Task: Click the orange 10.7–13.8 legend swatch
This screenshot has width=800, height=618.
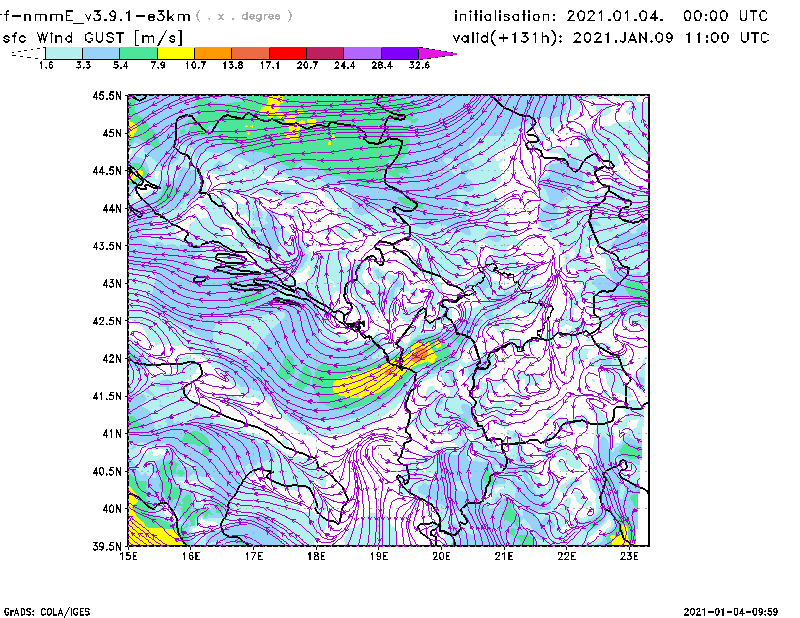Action: 213,53
